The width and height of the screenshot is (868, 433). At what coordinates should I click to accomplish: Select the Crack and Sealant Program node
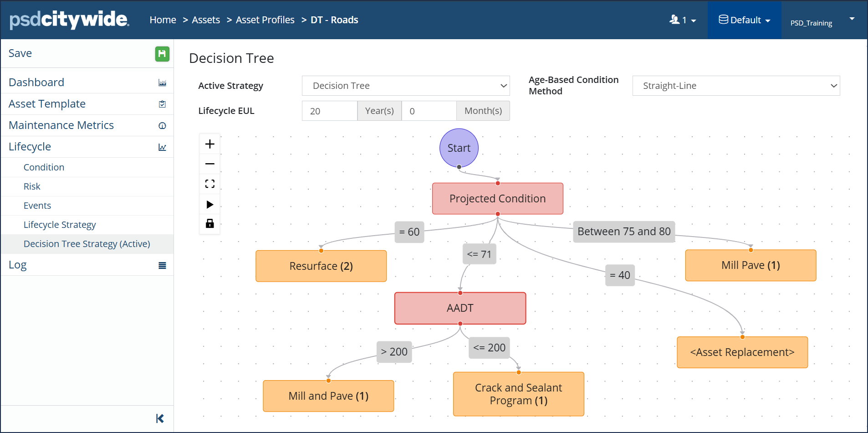[519, 394]
